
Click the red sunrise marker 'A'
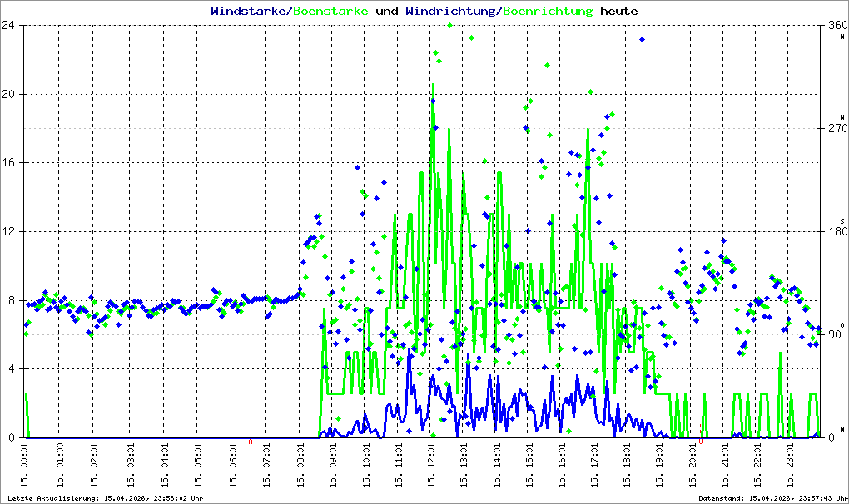point(251,442)
